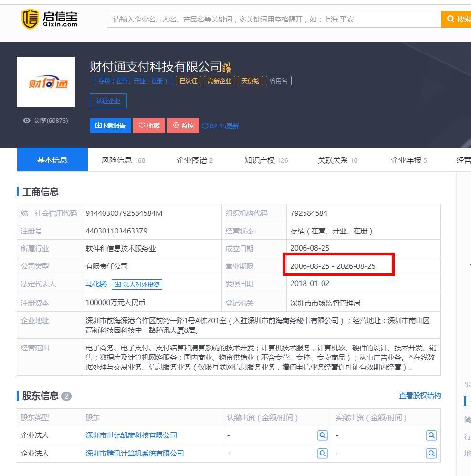This screenshot has height=476, width=471.
Task: Click registration number 440301103463379
Action: 116,231
